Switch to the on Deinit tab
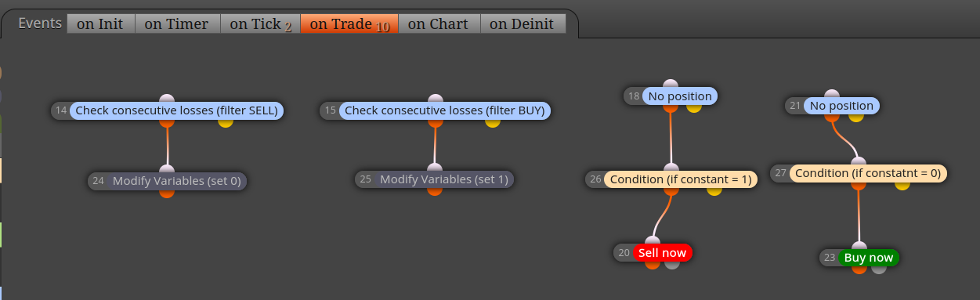The width and height of the screenshot is (980, 300). [523, 23]
